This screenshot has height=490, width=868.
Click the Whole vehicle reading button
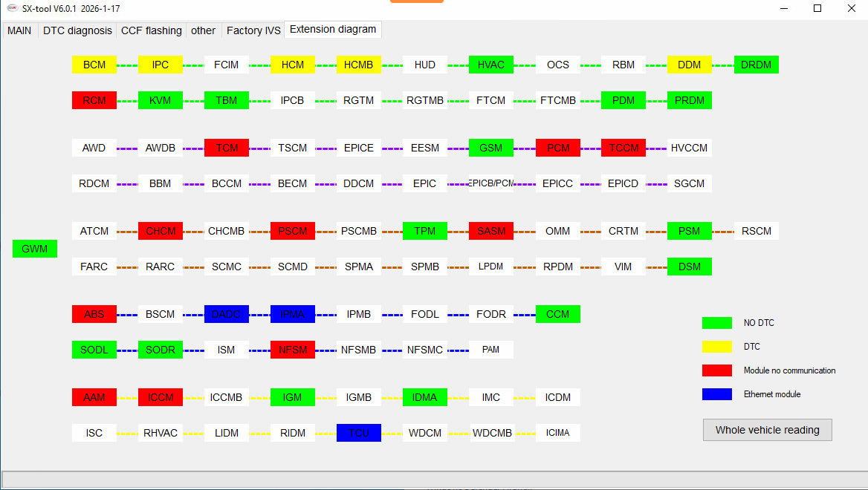[x=767, y=430]
